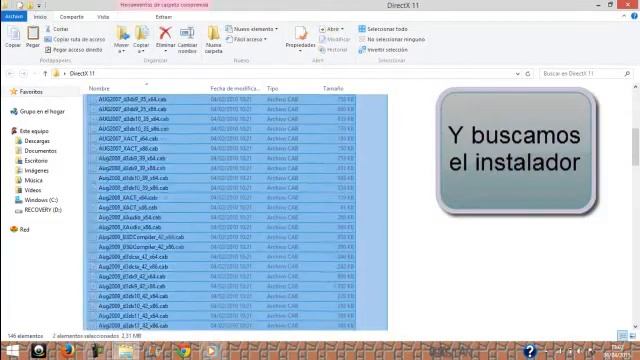This screenshot has width=640, height=360.
Task: Open the arrow under Eliminar
Action: tap(165, 51)
